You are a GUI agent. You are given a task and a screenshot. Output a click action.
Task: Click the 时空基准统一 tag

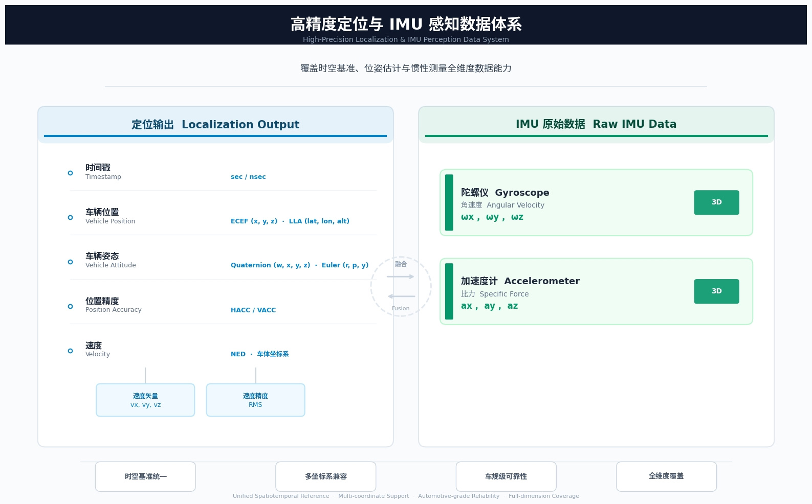145,476
